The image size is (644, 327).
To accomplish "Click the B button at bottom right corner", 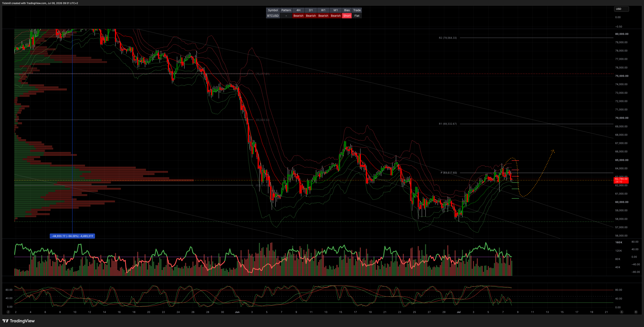I will [x=636, y=312].
